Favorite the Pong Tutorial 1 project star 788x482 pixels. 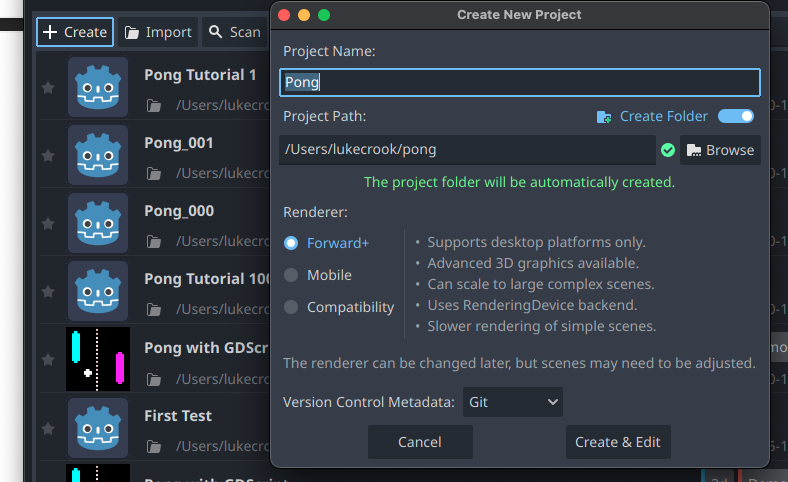click(48, 88)
